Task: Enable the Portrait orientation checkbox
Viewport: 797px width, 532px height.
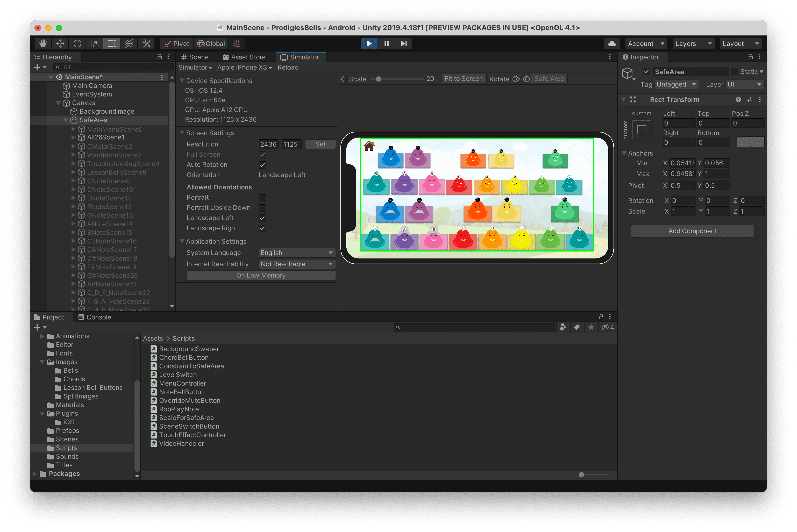Action: point(262,197)
